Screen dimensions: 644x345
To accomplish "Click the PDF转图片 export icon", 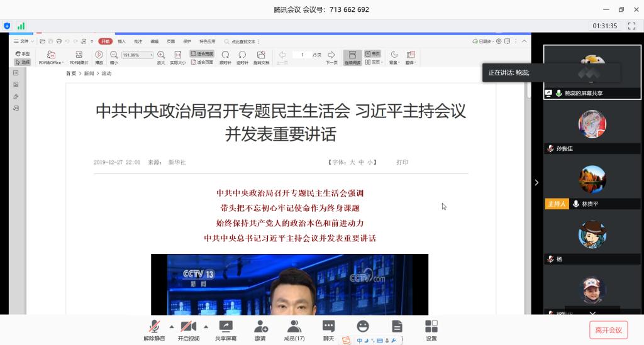I will (x=79, y=55).
